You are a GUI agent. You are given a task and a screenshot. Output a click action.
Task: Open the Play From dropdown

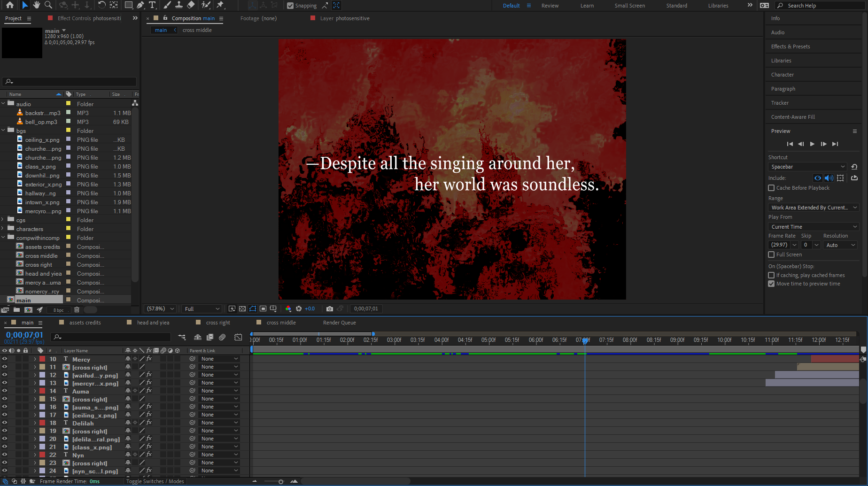[x=813, y=226]
